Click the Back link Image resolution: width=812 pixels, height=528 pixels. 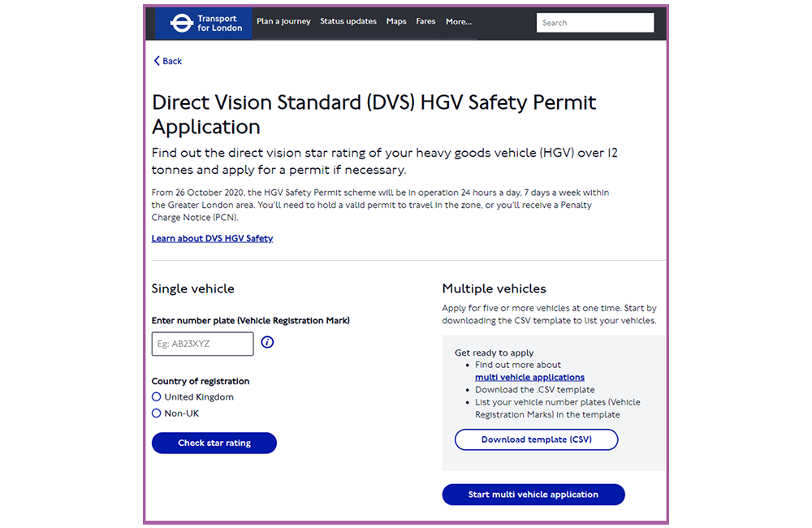tap(168, 60)
